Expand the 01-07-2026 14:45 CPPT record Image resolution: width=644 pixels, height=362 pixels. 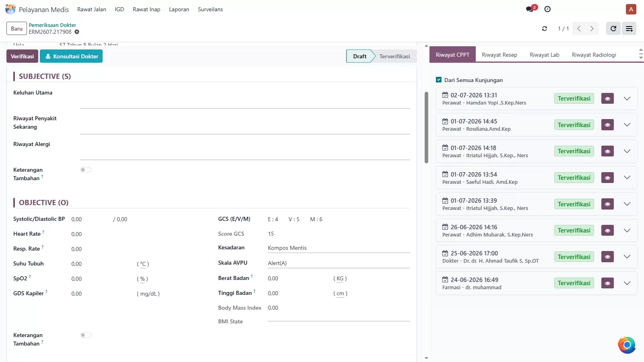(x=627, y=125)
